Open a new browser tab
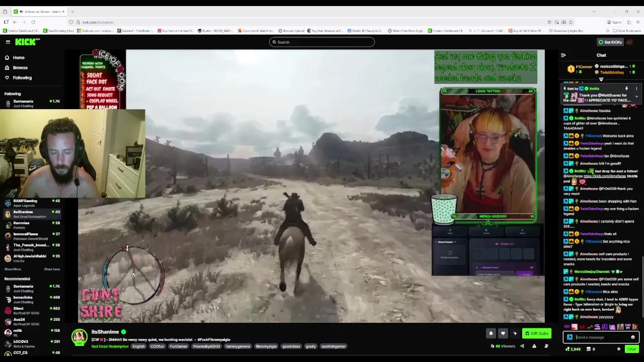 tap(72, 11)
